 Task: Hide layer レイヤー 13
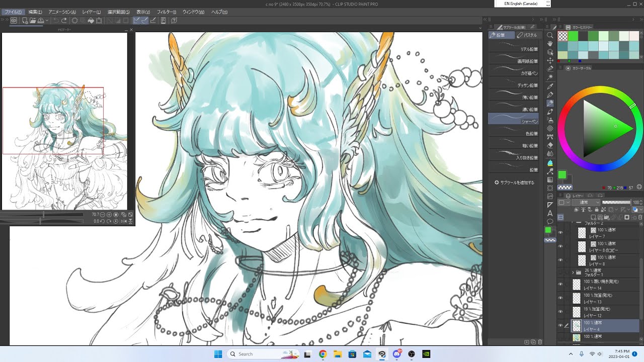point(560,298)
